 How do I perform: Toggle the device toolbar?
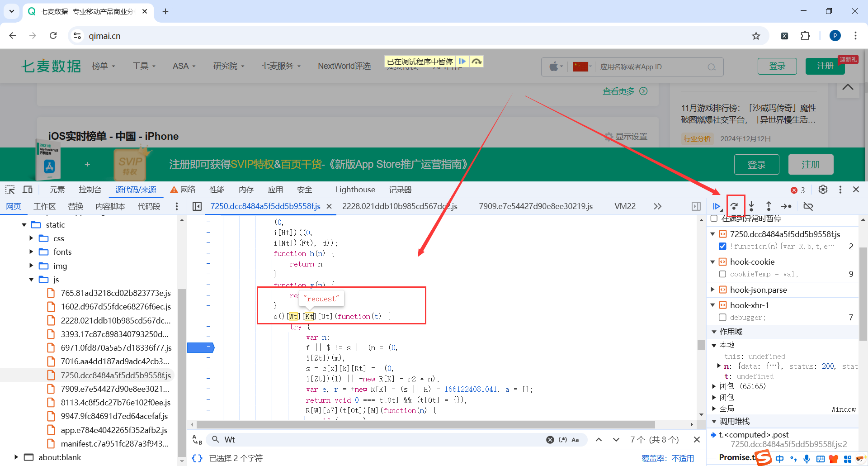(x=28, y=190)
